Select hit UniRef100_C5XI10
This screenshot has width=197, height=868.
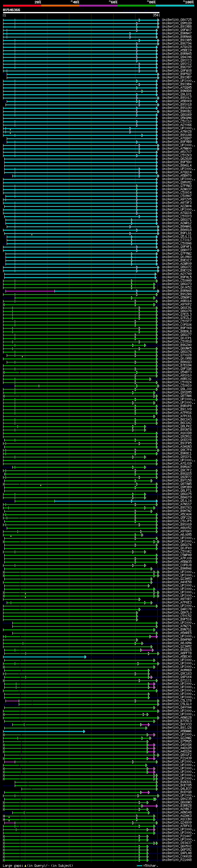click(177, 122)
